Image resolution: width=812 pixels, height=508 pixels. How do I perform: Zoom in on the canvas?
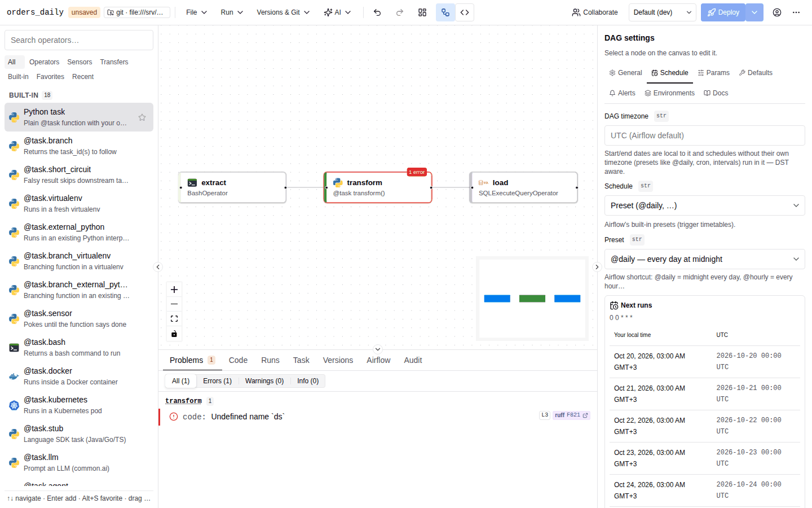174,290
